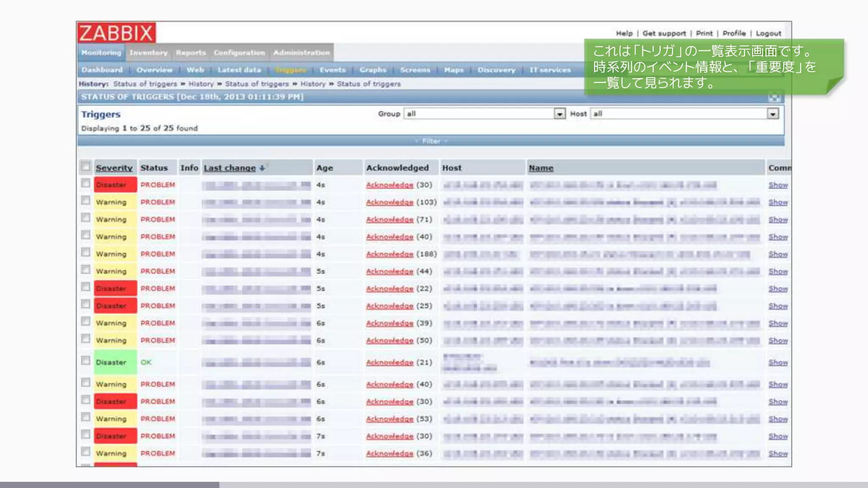This screenshot has height=488, width=868.
Task: Click Show link in first trigger row
Action: 778,185
